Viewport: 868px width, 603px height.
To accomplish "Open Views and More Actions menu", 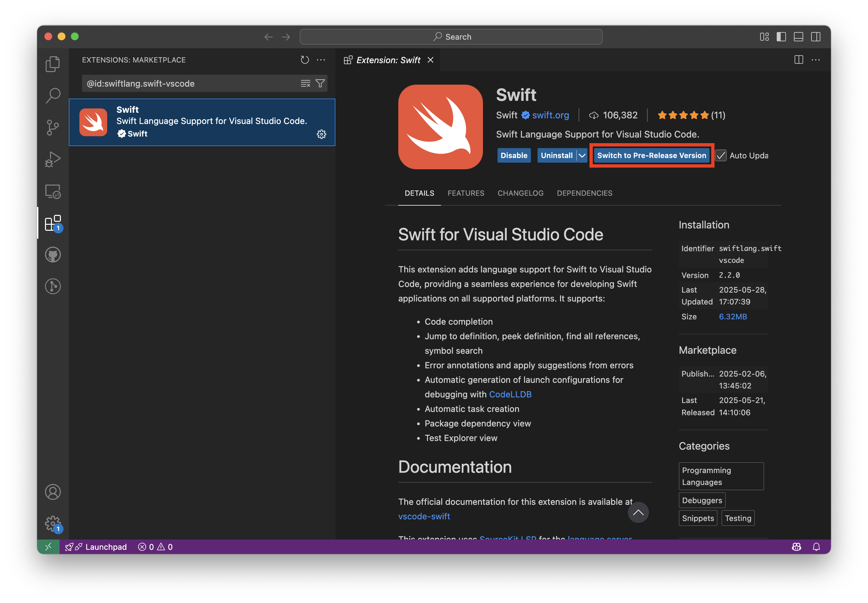I will point(321,60).
